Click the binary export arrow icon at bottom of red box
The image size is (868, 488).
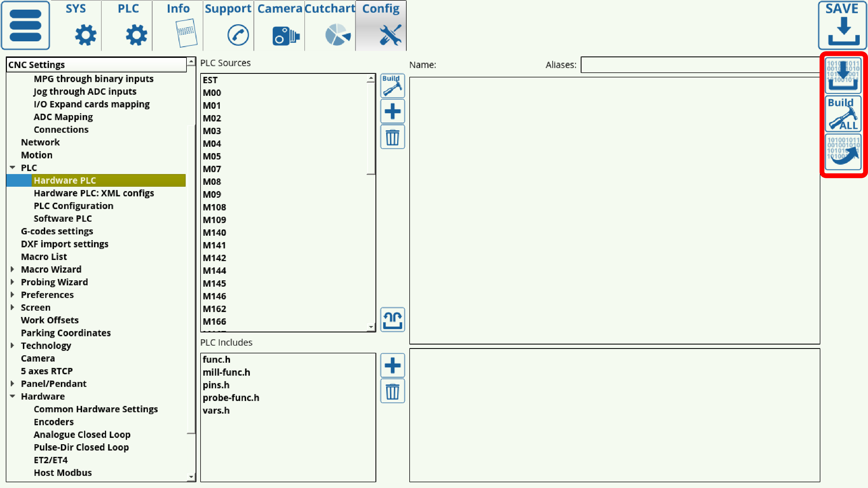842,152
